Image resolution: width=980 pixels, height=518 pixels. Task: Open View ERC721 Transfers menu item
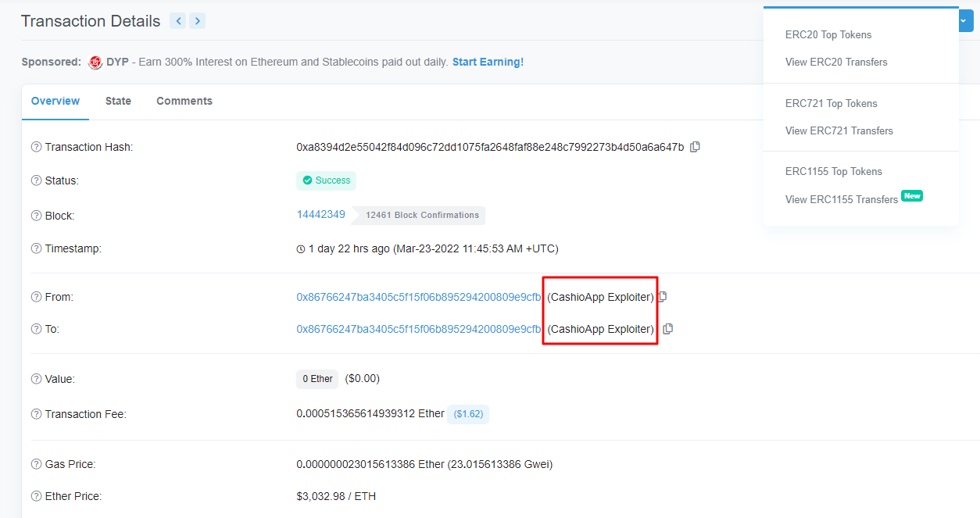pyautogui.click(x=839, y=130)
